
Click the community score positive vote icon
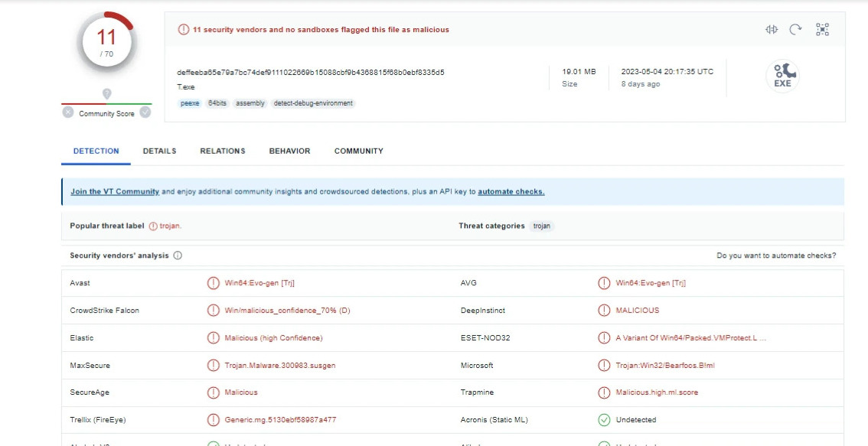tap(145, 112)
